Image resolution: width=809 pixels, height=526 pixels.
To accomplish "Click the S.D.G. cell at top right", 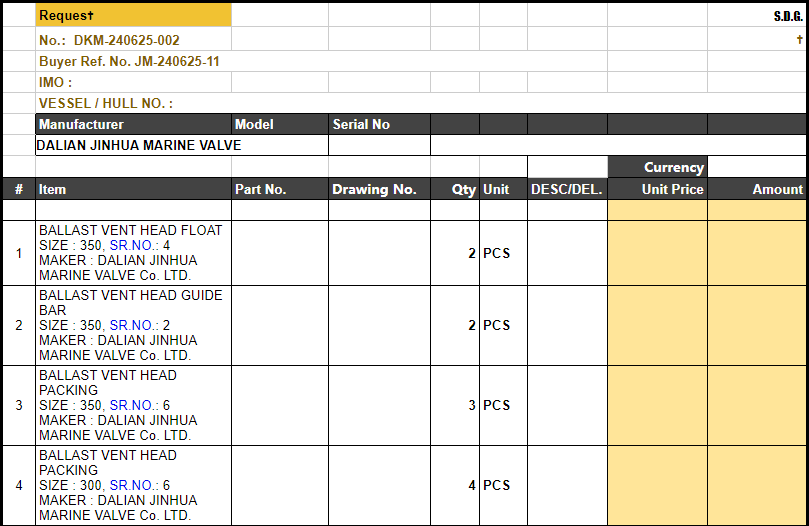I will pos(757,15).
